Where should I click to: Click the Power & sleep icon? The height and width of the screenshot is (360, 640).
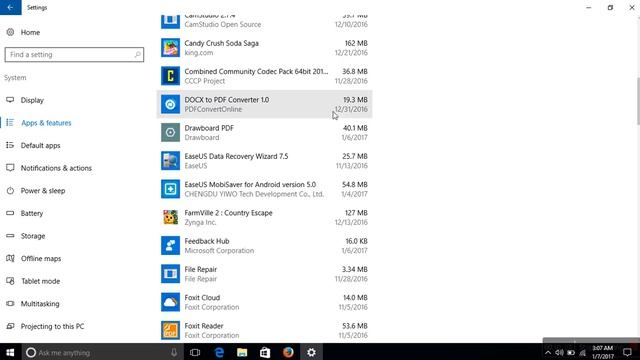pyautogui.click(x=10, y=191)
